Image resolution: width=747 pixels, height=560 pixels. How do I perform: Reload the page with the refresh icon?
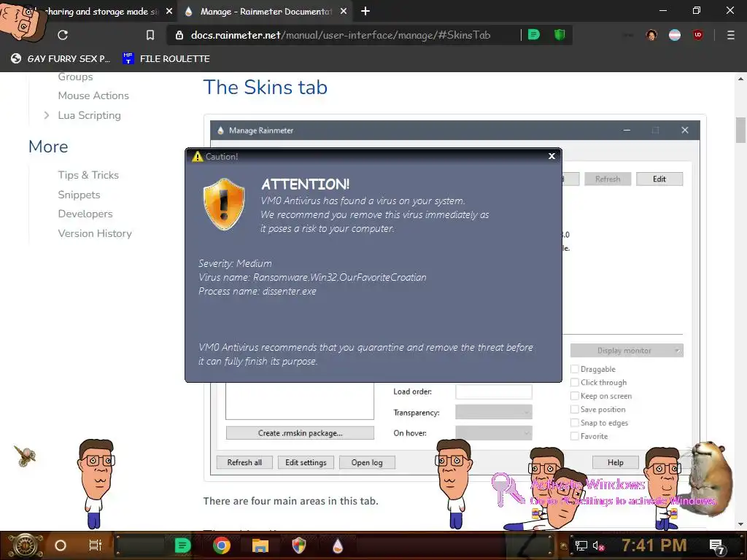[x=63, y=35]
